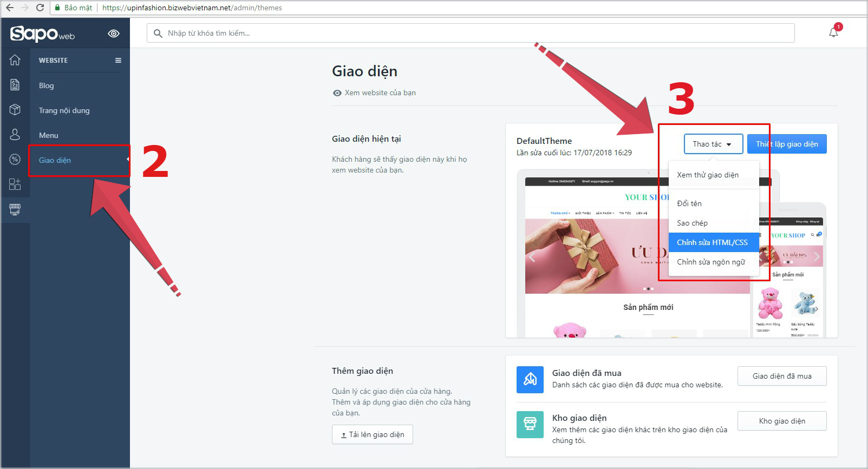Viewport: 868px width, 469px height.
Task: Open the products box icon in sidebar
Action: [x=15, y=110]
